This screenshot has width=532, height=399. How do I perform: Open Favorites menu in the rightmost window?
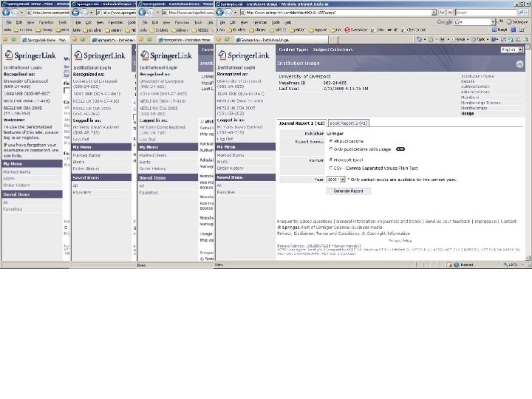(259, 22)
